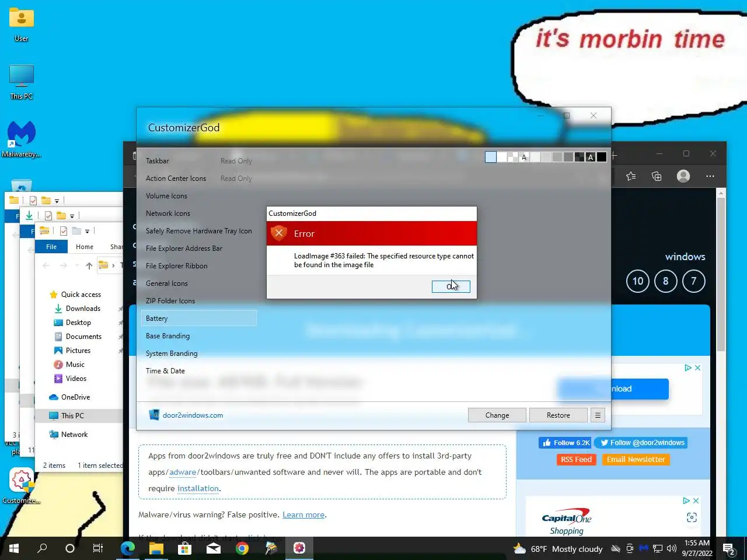This screenshot has height=560, width=747.
Task: Click the Windows Start button
Action: 14,548
